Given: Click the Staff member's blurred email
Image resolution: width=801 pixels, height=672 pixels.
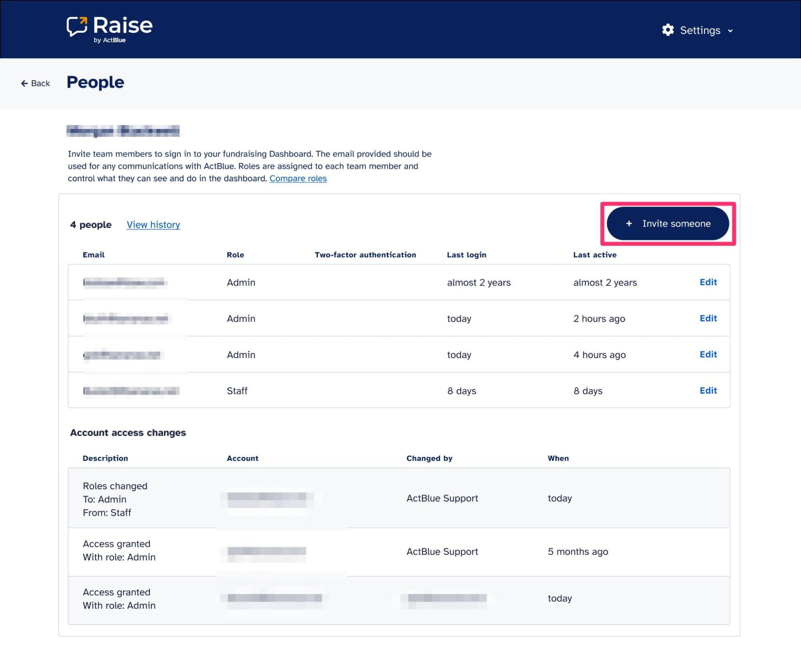Looking at the screenshot, I should click(131, 390).
